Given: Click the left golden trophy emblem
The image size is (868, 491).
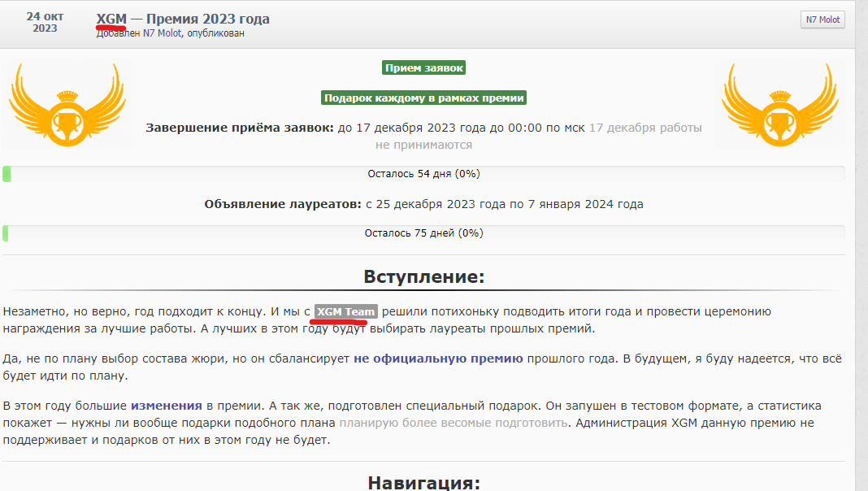Looking at the screenshot, I should click(x=67, y=105).
